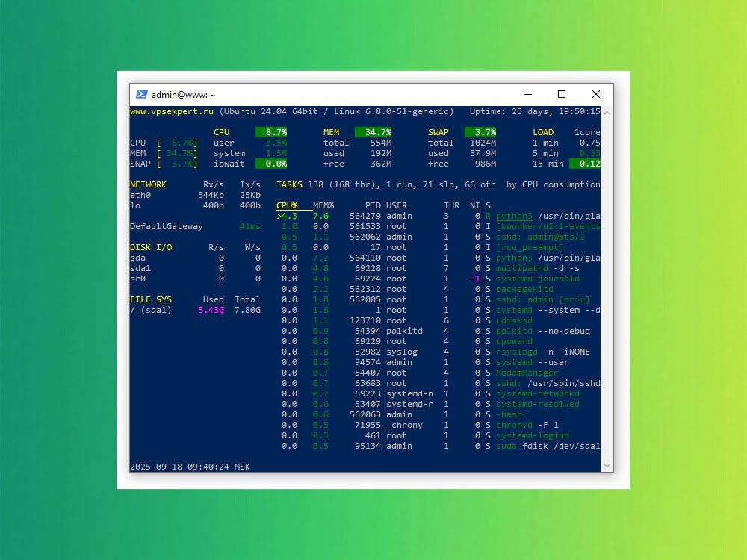Click the rsyslogd process name
The height and width of the screenshot is (560, 747).
click(x=517, y=352)
